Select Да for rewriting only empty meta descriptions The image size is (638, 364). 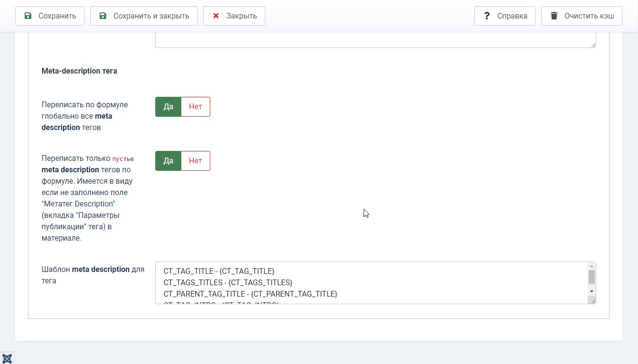(x=169, y=161)
